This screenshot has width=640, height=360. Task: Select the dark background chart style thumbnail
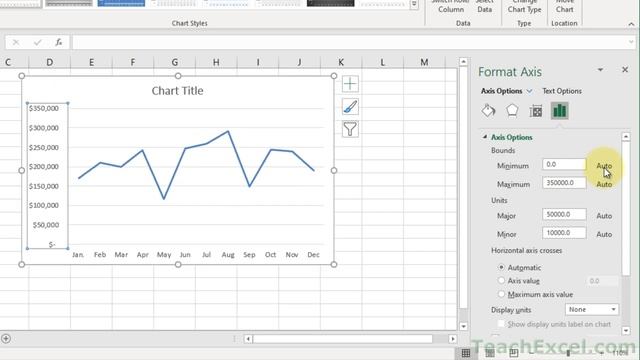pos(331,3)
